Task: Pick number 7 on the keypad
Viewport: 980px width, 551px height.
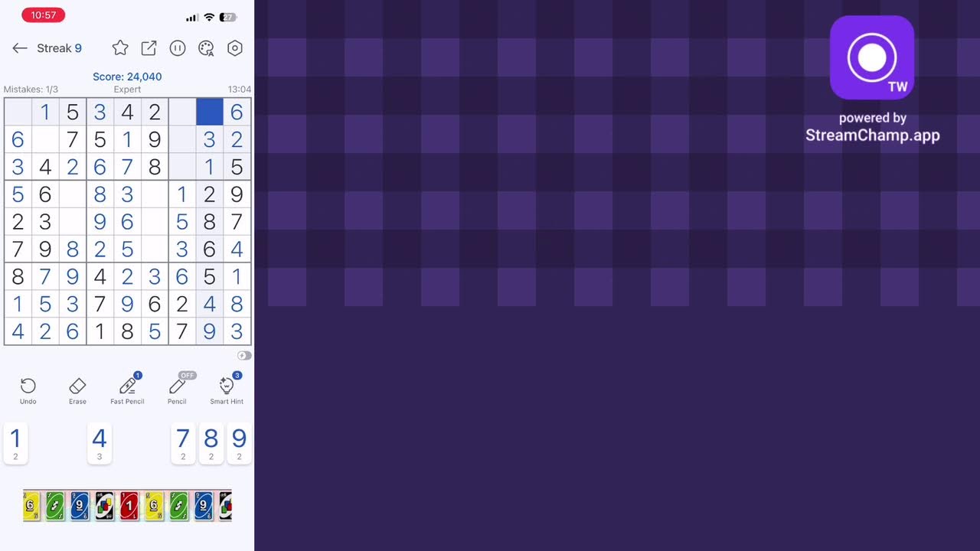Action: [182, 444]
